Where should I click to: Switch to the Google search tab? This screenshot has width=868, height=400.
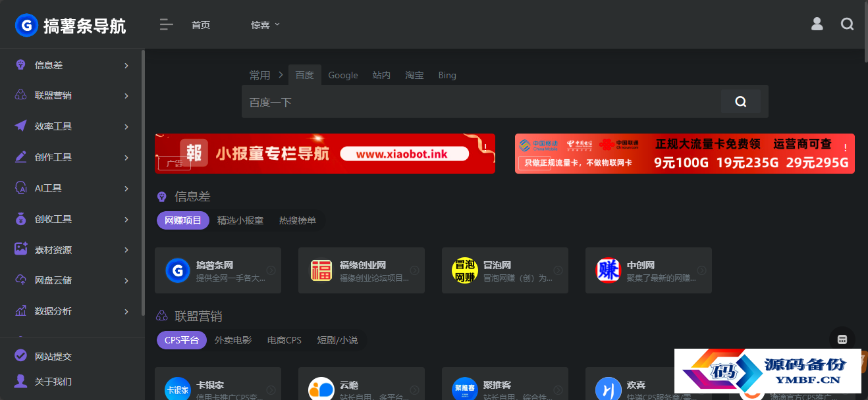[343, 75]
